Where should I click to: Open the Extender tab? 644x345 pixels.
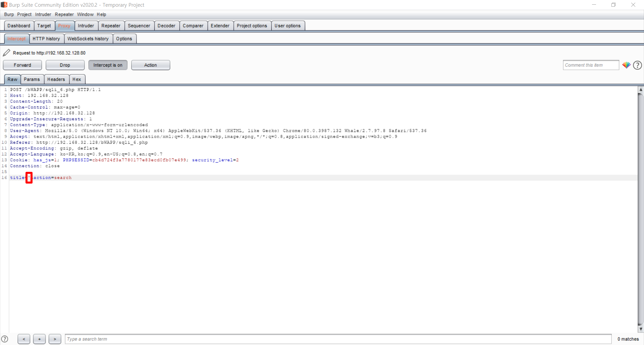pos(220,26)
